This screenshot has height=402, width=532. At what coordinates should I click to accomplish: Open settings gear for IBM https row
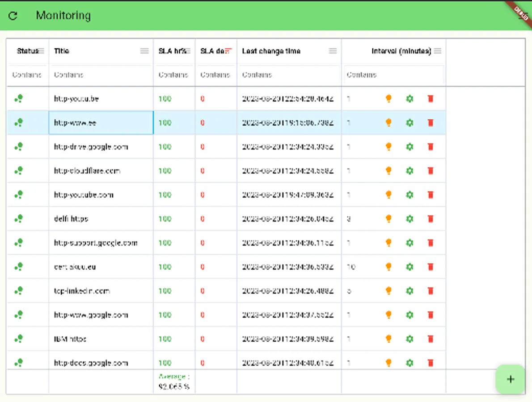click(x=409, y=339)
